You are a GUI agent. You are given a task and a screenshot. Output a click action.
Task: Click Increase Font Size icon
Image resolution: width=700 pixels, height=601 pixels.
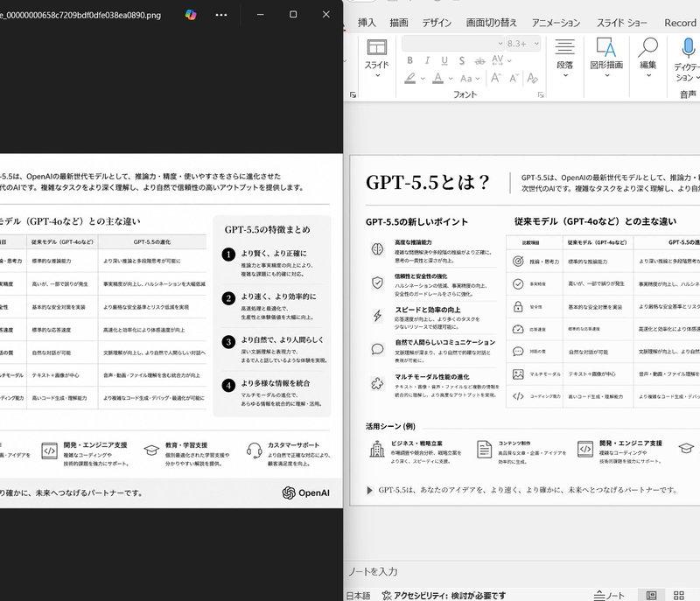495,78
